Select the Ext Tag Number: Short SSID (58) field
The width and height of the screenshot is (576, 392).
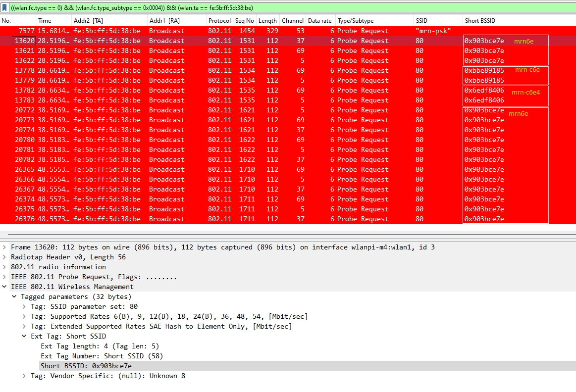[102, 356]
